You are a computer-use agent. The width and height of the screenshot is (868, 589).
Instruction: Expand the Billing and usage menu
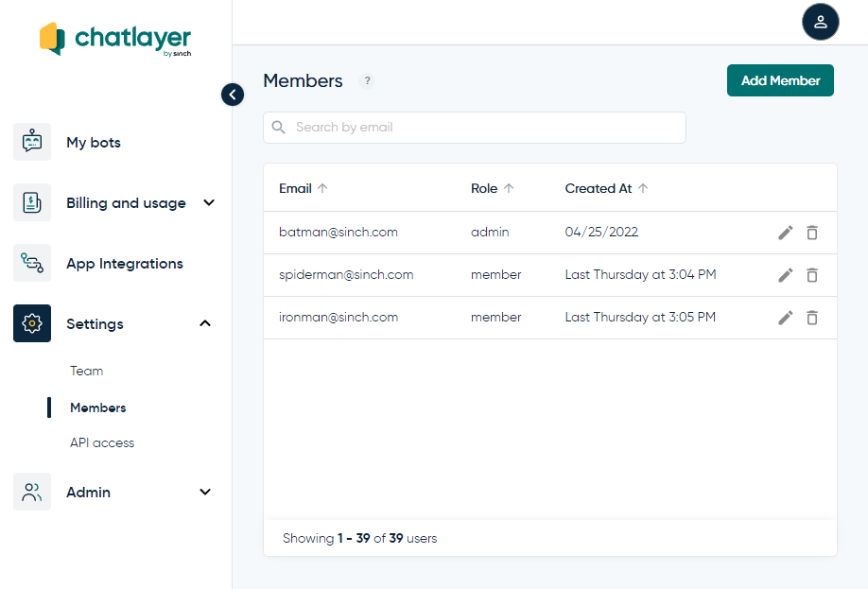(209, 202)
